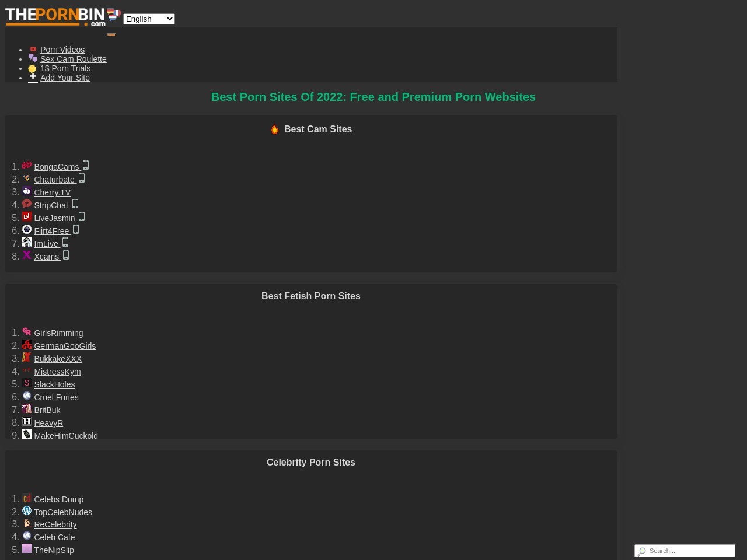
Task: Click the magnifier icon in the search box
Action: pos(642,551)
